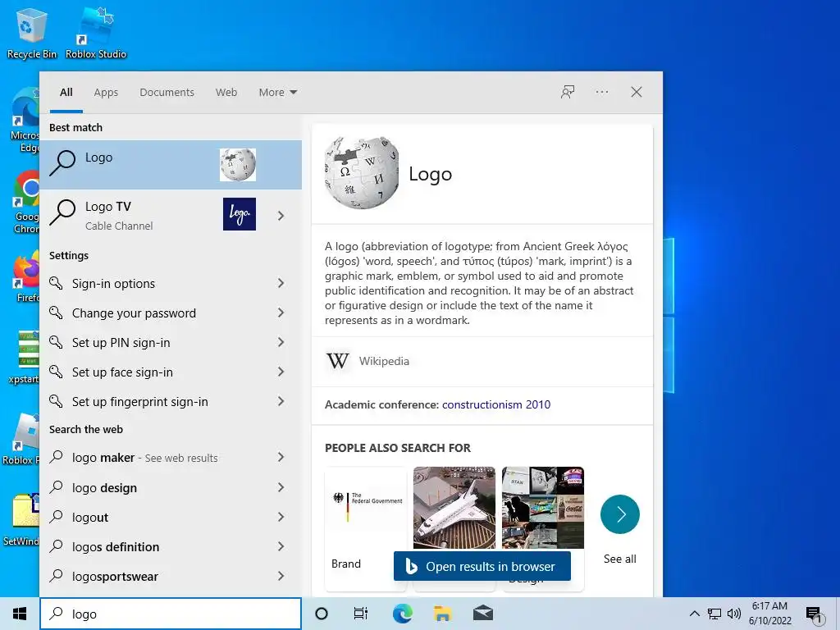Switch to the All tab
This screenshot has width=840, height=630.
pyautogui.click(x=66, y=92)
